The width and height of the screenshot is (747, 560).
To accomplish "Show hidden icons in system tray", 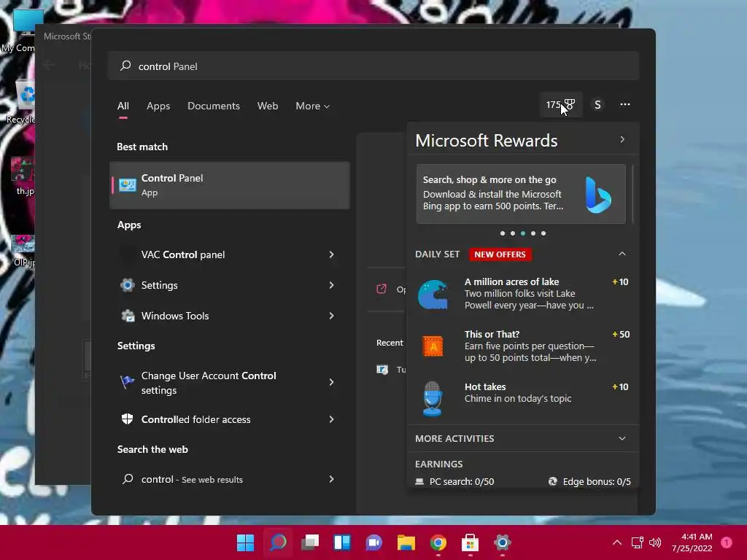I will pos(617,542).
